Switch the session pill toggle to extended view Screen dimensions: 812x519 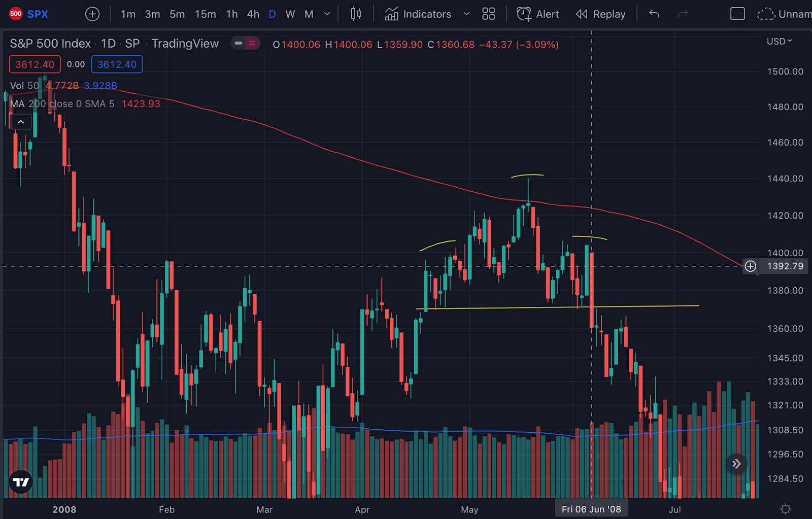tap(252, 44)
